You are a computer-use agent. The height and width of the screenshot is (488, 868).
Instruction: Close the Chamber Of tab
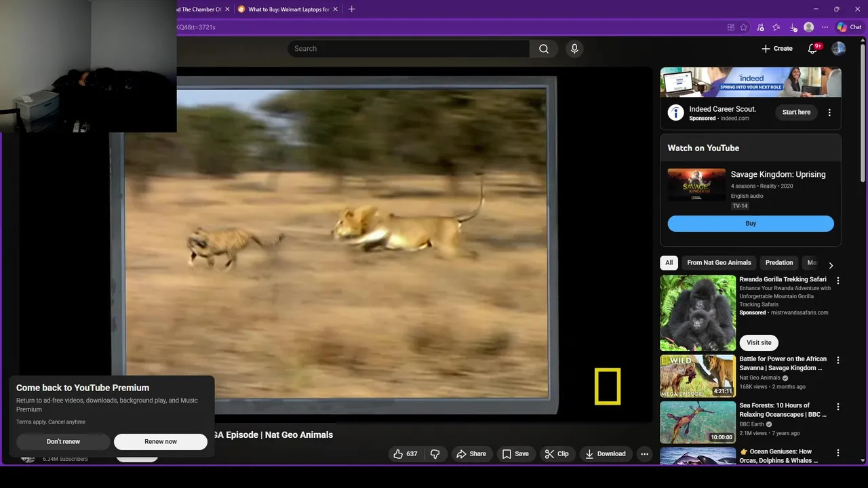click(x=227, y=9)
